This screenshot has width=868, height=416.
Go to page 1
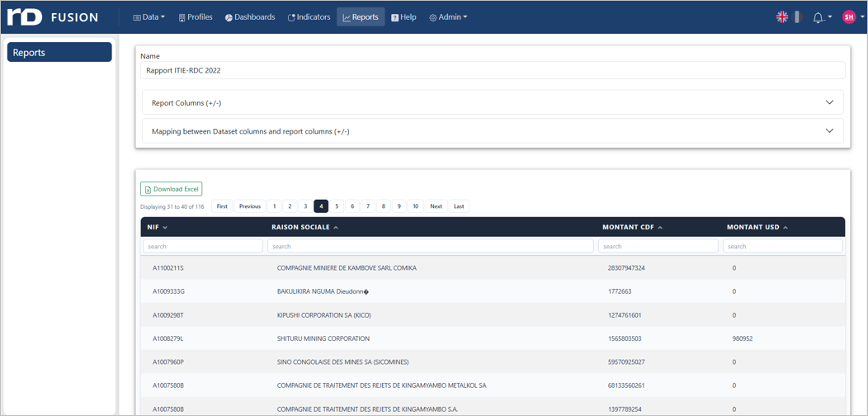(x=274, y=206)
